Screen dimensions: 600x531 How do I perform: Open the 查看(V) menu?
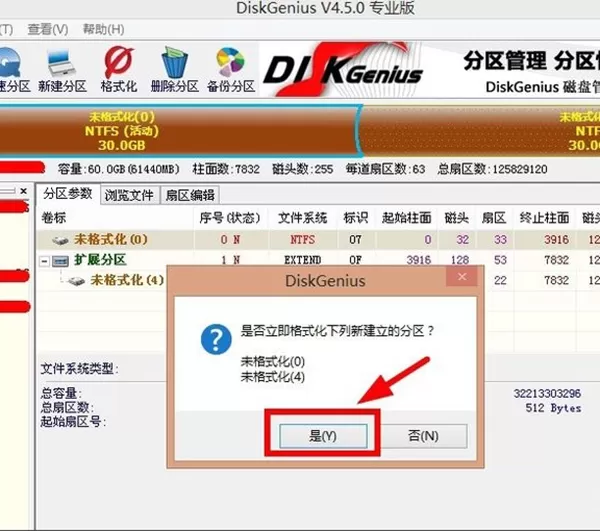[48, 29]
